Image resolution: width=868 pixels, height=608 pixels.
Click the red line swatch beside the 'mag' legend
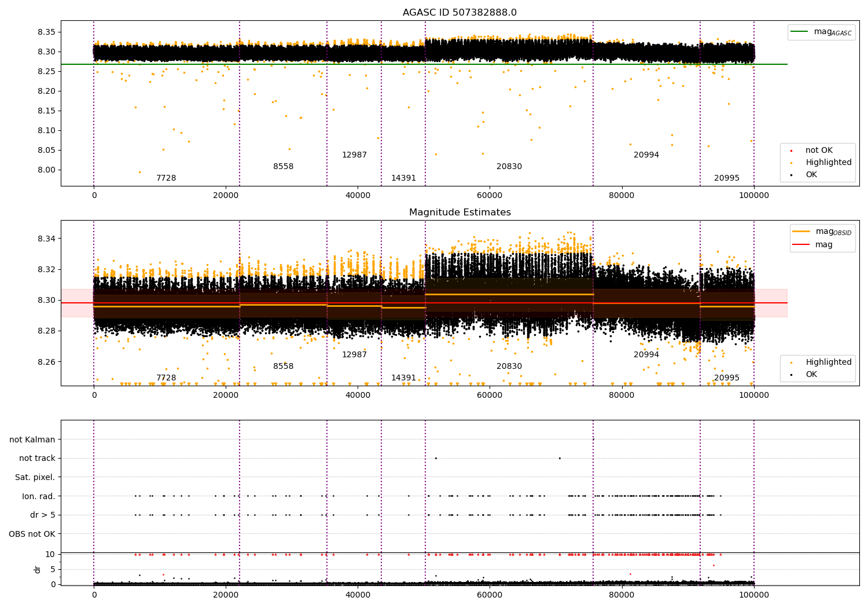pyautogui.click(x=801, y=244)
